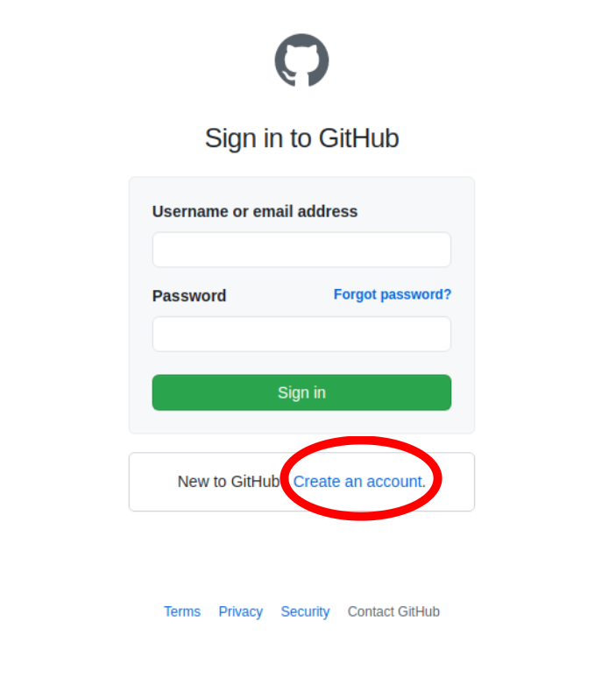The width and height of the screenshot is (616, 692).
Task: Select the link circled in red
Action: pyautogui.click(x=359, y=482)
